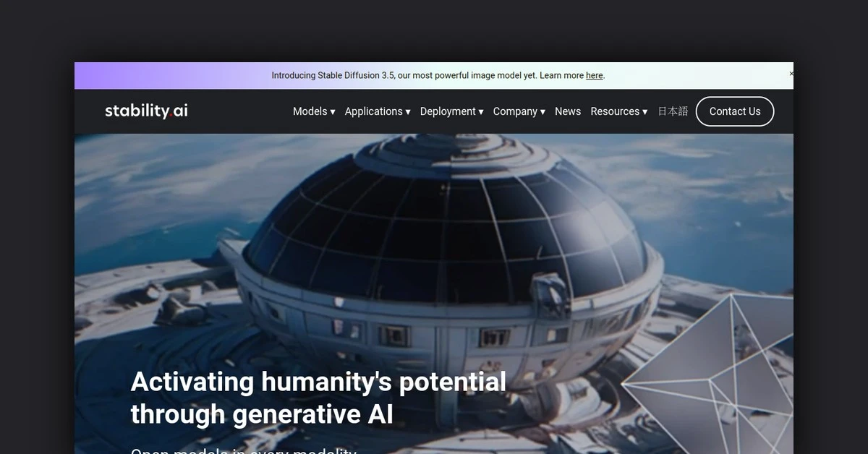Click the arrow icon beside Models
This screenshot has width=868, height=454.
[x=333, y=112]
